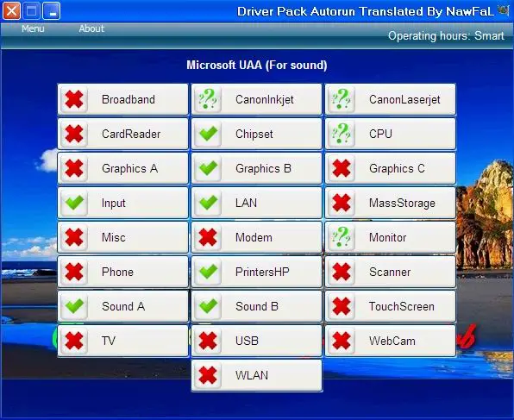Click the red X icon beside Broadband
This screenshot has width=514, height=420.
[x=74, y=100]
